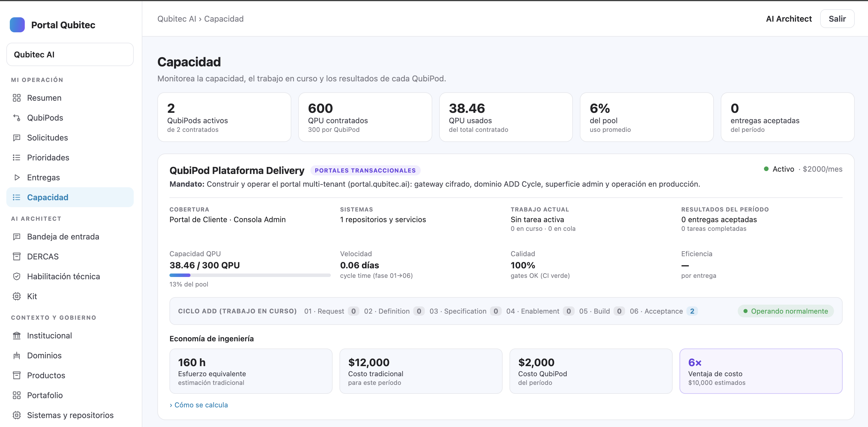Click the green Activo status dot

click(x=766, y=169)
